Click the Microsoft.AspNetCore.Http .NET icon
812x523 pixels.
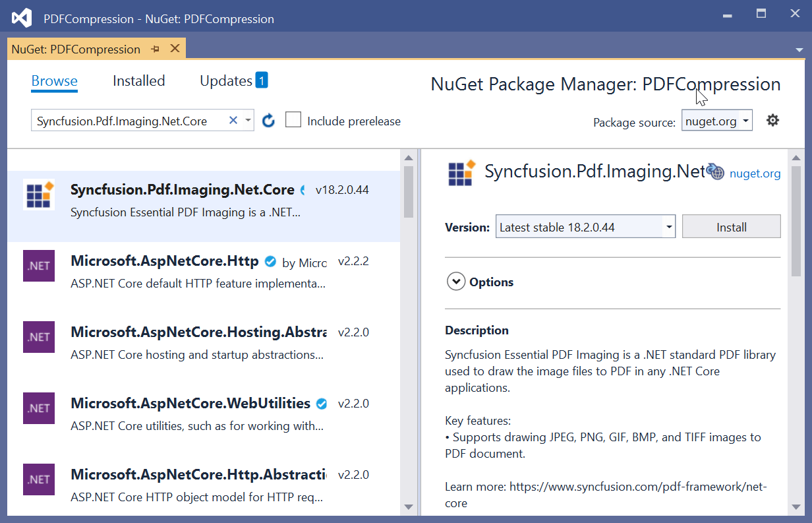pyautogui.click(x=39, y=266)
